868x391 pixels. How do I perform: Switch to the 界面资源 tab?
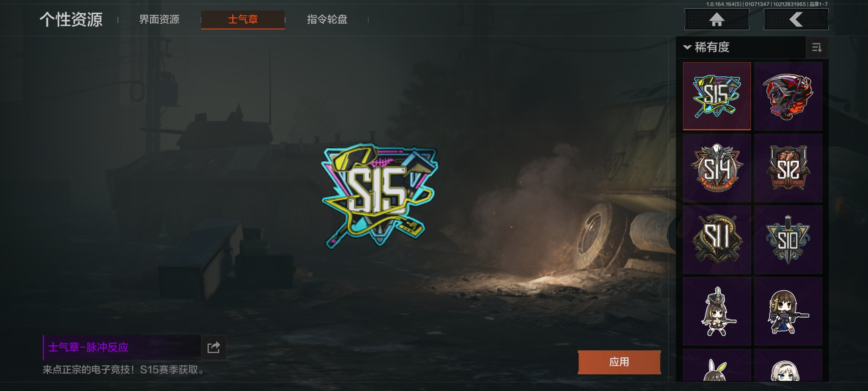159,20
